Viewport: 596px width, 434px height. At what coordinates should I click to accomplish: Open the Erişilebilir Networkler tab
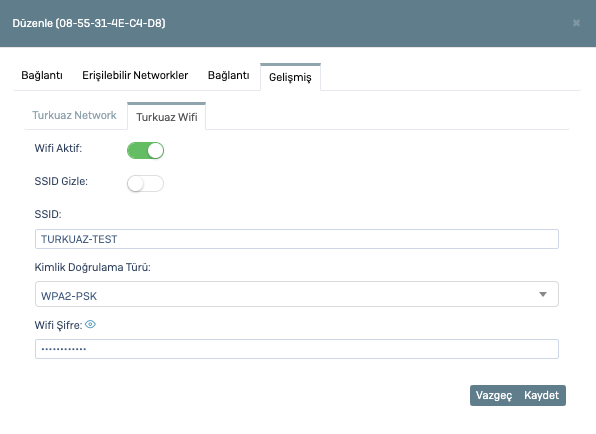point(135,75)
